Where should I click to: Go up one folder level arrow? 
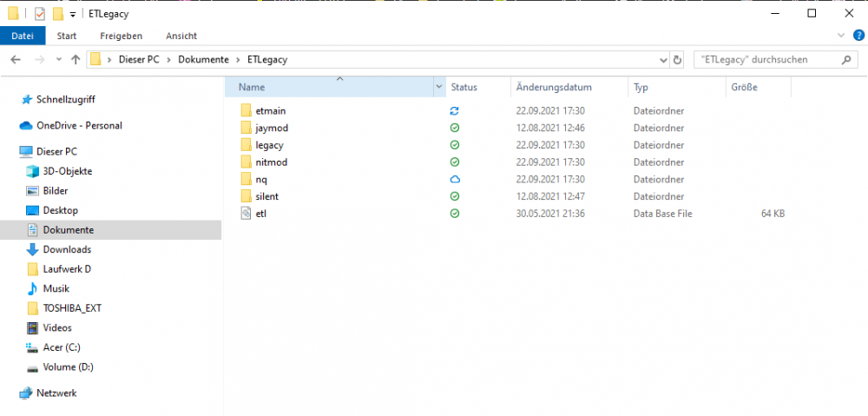pos(76,60)
